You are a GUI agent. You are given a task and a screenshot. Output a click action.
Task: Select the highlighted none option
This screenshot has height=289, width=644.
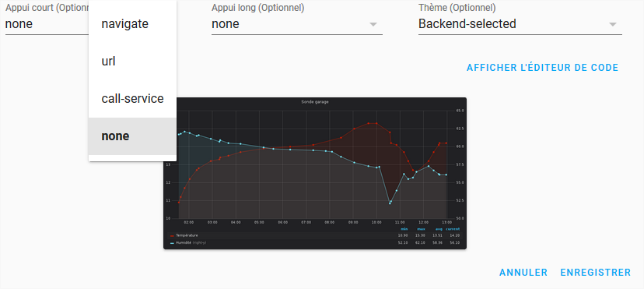point(132,136)
